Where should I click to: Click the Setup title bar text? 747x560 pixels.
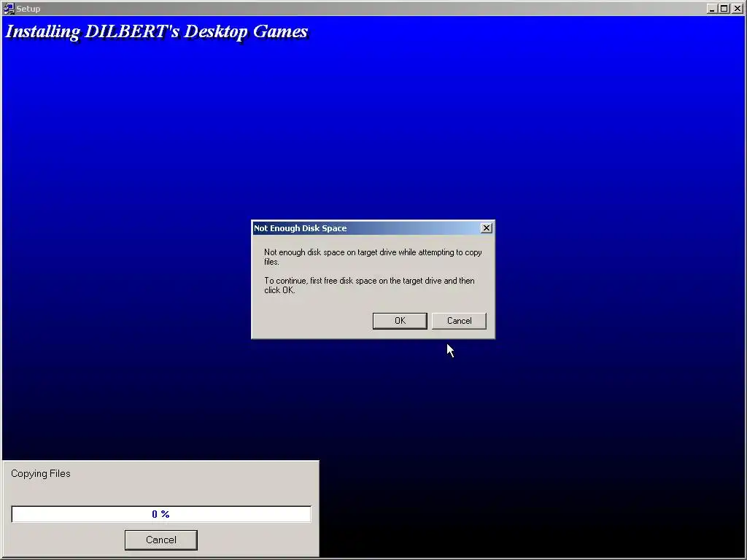(x=28, y=9)
